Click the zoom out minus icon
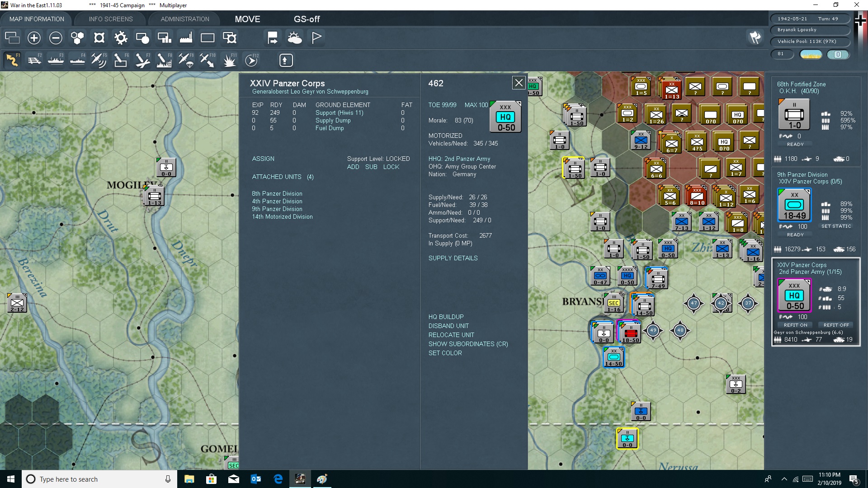The image size is (868, 488). pyautogui.click(x=56, y=38)
